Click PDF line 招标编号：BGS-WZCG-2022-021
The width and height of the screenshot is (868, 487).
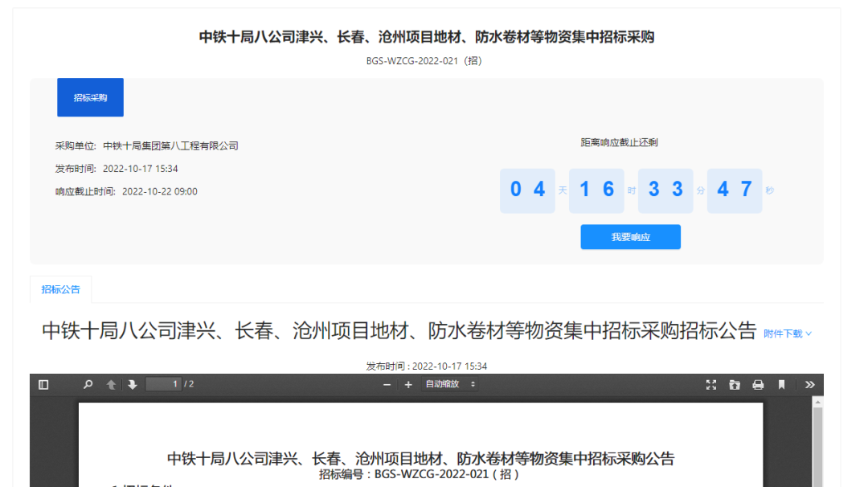[x=419, y=474]
